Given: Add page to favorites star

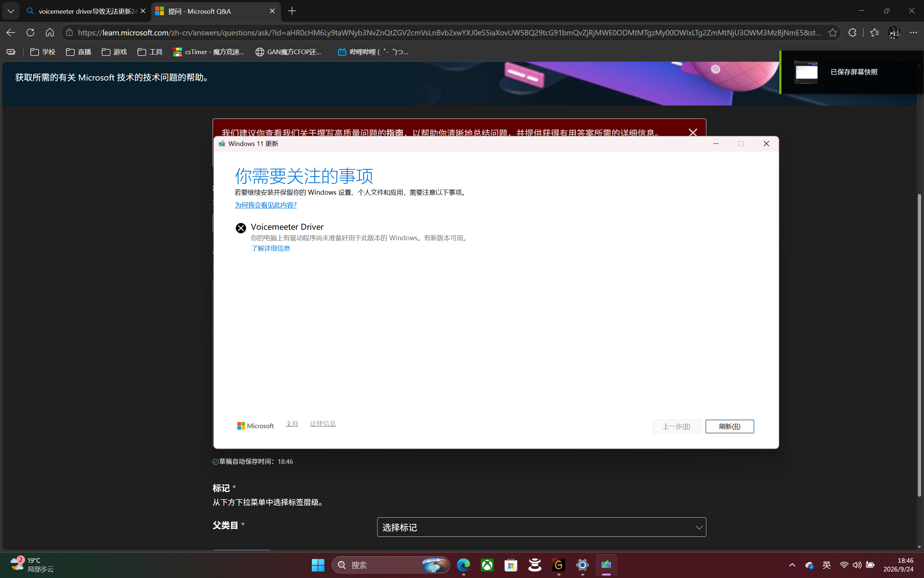Looking at the screenshot, I should click(832, 33).
